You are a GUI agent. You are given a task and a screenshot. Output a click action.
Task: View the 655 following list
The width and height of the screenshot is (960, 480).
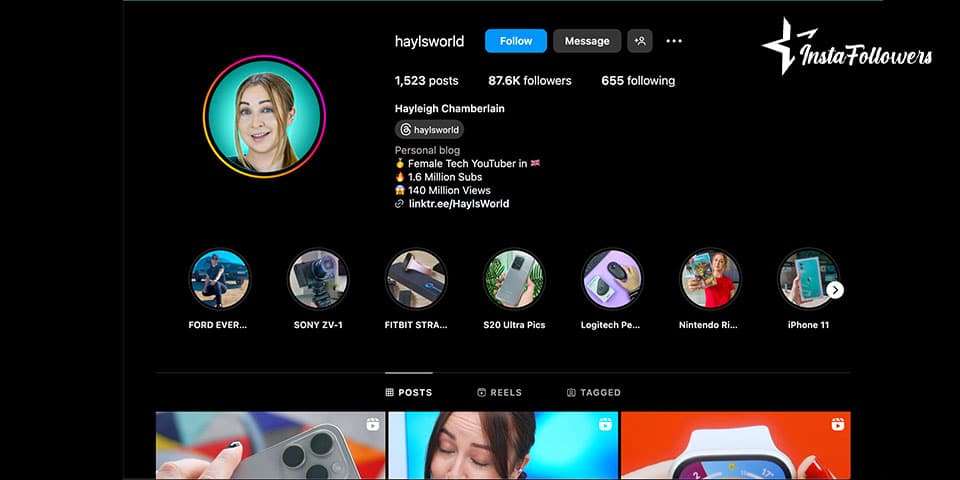point(638,81)
